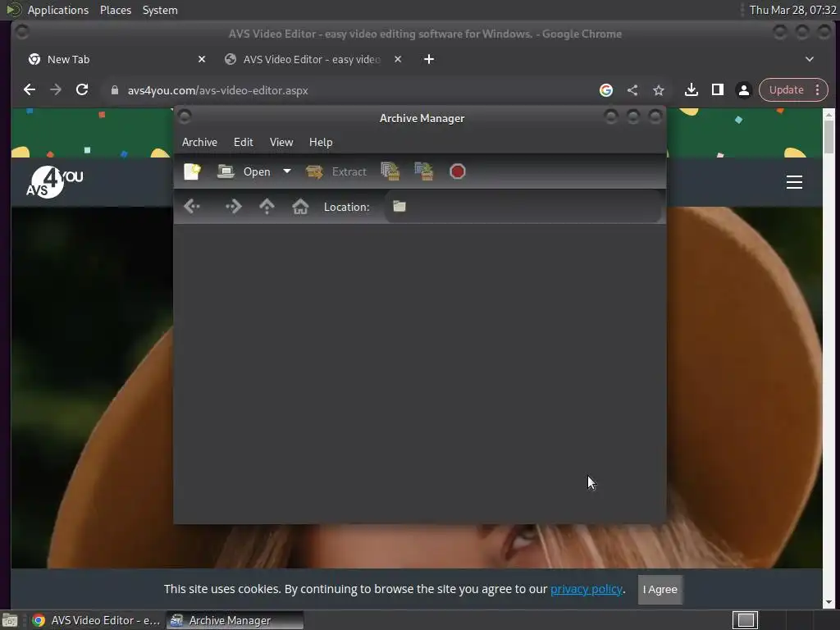Screen dimensions: 840x630
Task: Bookmark this page with star icon
Action: (x=659, y=90)
